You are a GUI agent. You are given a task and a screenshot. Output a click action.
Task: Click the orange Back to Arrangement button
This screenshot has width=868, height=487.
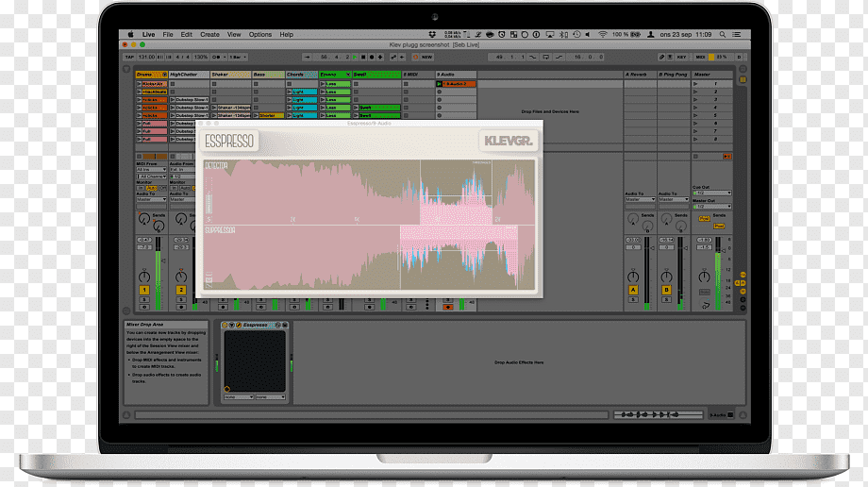726,157
